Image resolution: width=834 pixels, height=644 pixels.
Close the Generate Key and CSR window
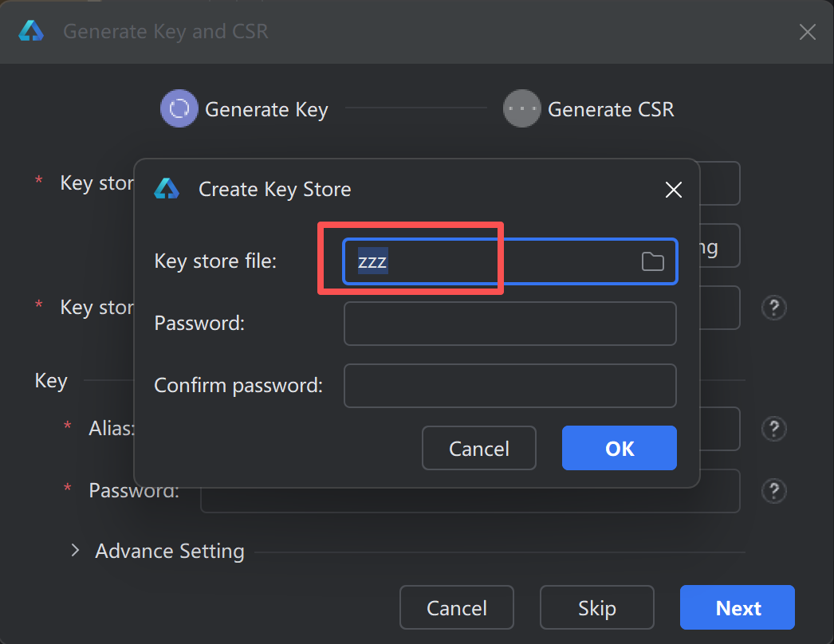pyautogui.click(x=807, y=32)
